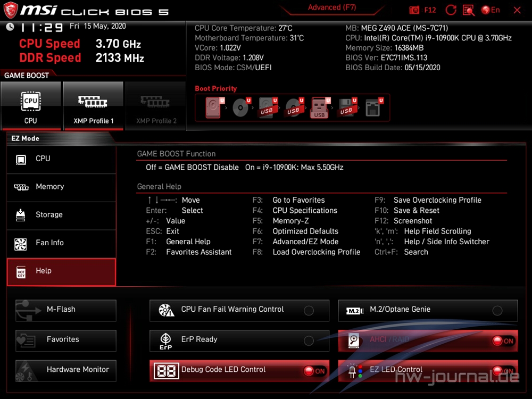
Task: Click the Boot Priority label
Action: click(216, 88)
